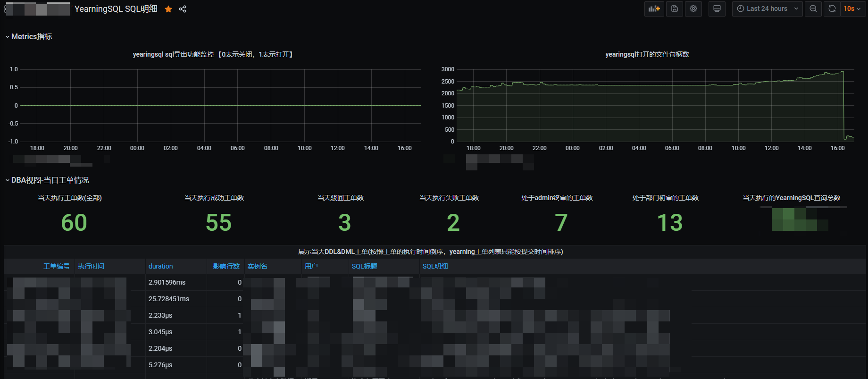Sort table by 执行时间 column

[x=91, y=266]
